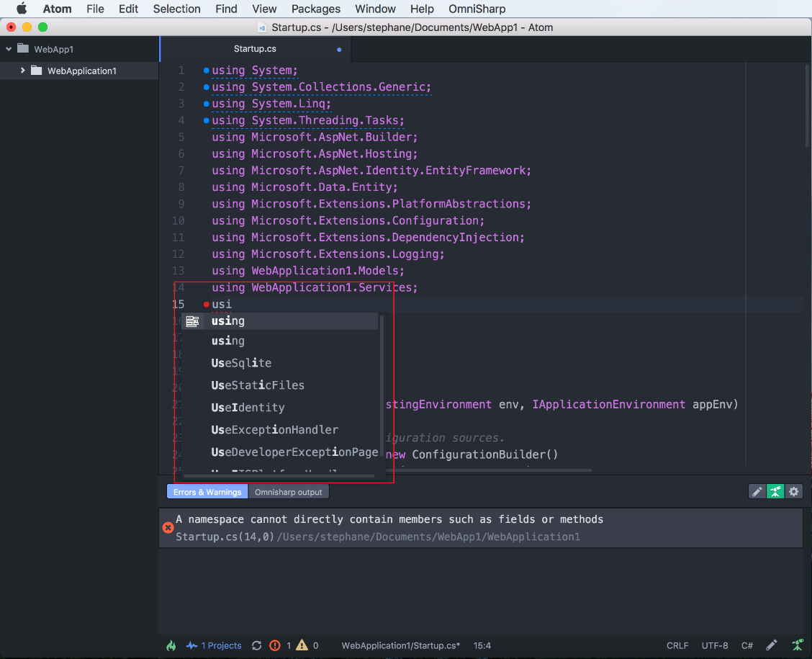The width and height of the screenshot is (812, 659).
Task: Pick the highlighted using snippet suggestion
Action: click(x=279, y=321)
